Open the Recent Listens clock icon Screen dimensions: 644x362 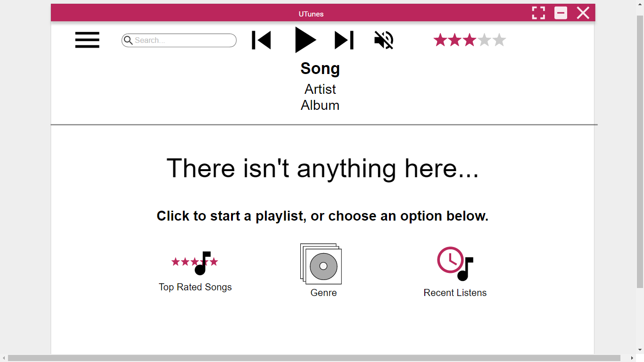[x=455, y=264]
